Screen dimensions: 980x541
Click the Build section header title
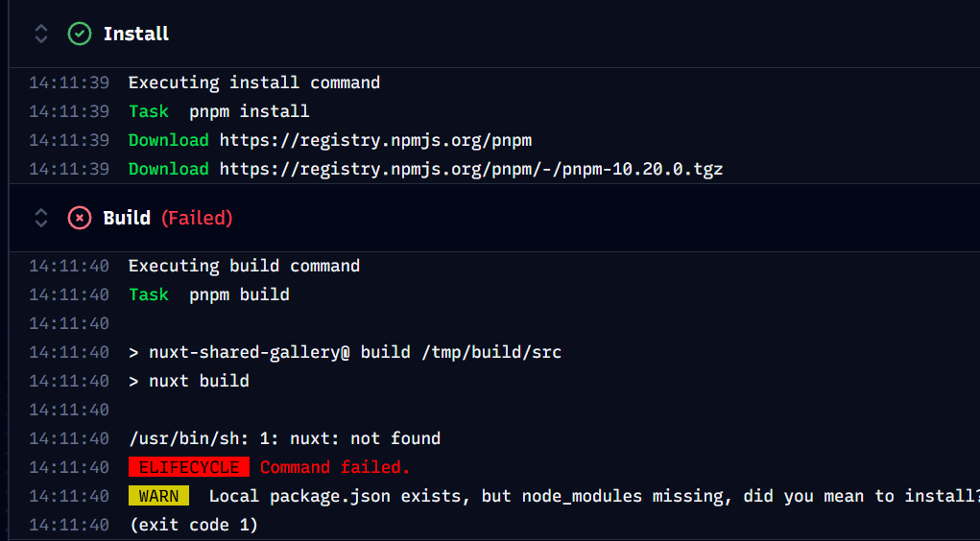pyautogui.click(x=127, y=218)
